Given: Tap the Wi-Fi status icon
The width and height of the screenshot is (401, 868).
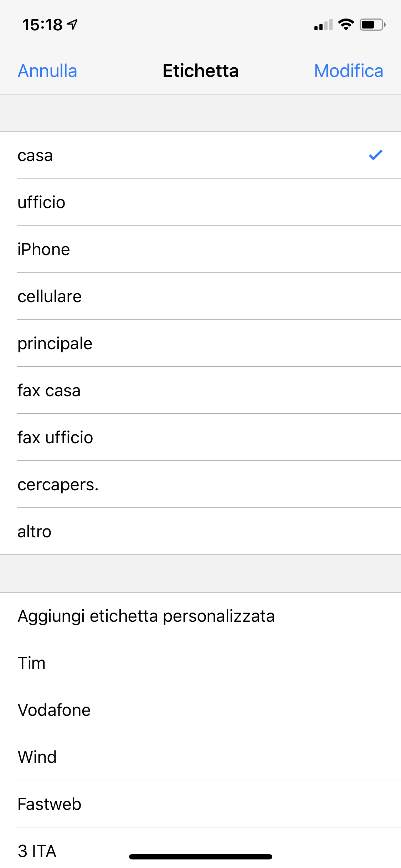Looking at the screenshot, I should click(x=346, y=25).
